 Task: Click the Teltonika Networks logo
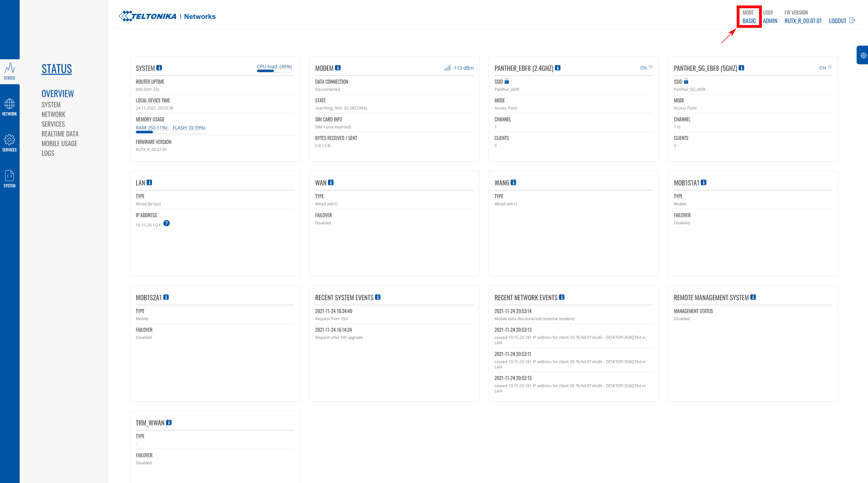click(167, 16)
